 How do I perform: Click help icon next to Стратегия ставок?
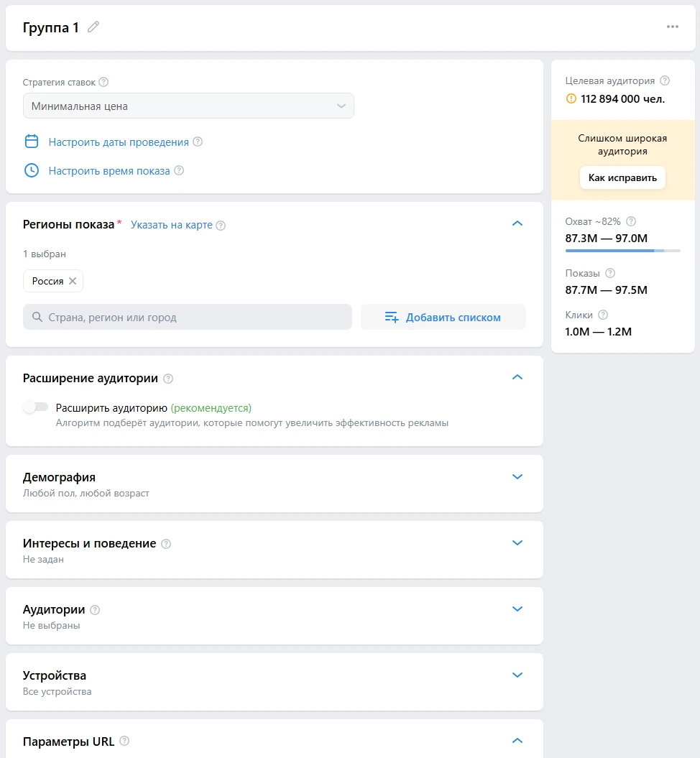tap(103, 82)
